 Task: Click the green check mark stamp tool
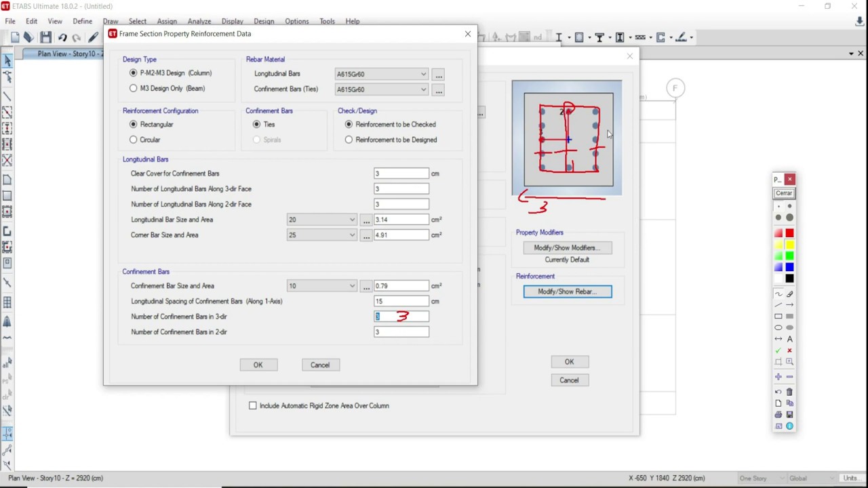(x=778, y=350)
